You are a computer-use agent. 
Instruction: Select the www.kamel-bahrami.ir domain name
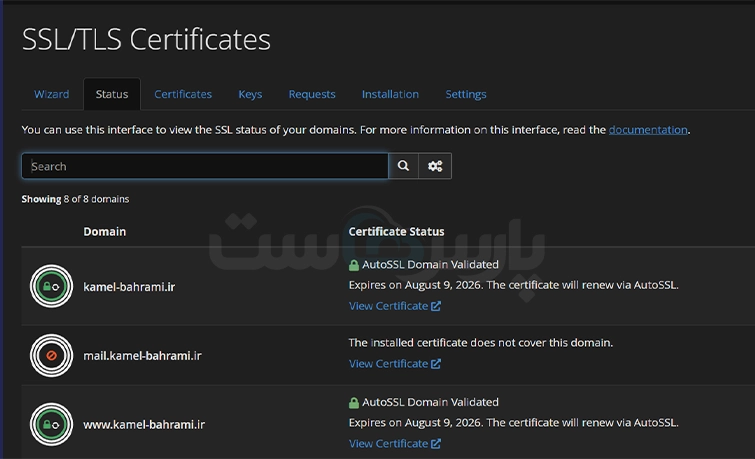coord(144,424)
